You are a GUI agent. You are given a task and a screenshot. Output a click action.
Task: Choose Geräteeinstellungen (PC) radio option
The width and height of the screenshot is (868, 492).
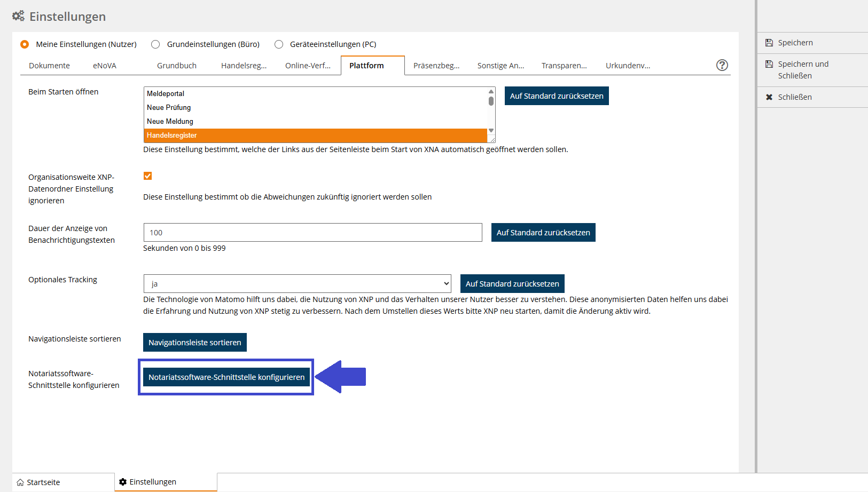279,44
